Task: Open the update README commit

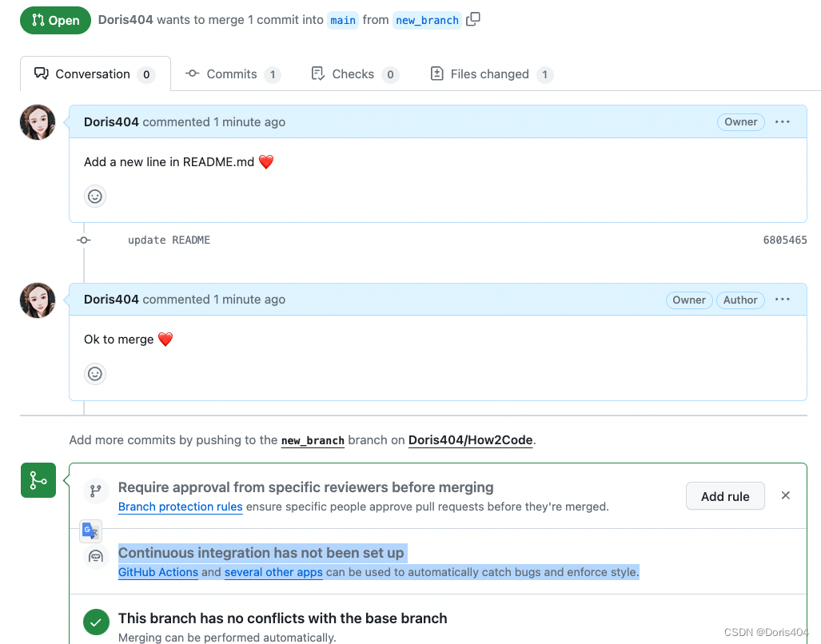Action: tap(169, 241)
